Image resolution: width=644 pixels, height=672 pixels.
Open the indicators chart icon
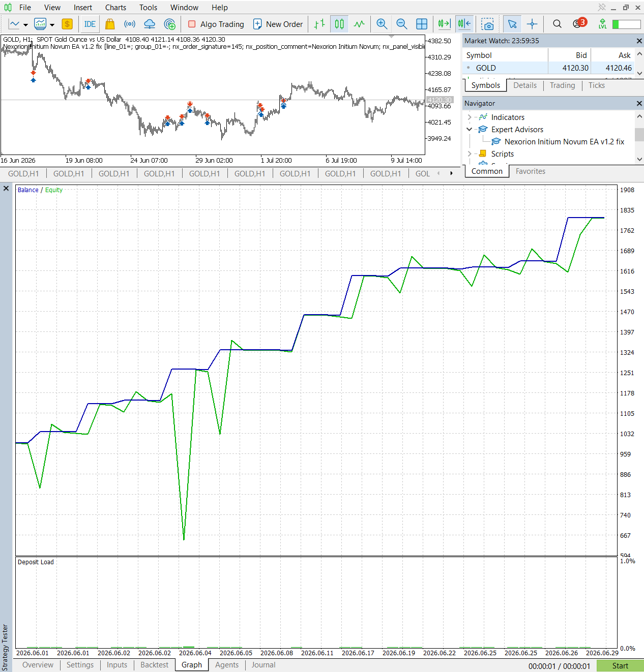click(x=40, y=24)
